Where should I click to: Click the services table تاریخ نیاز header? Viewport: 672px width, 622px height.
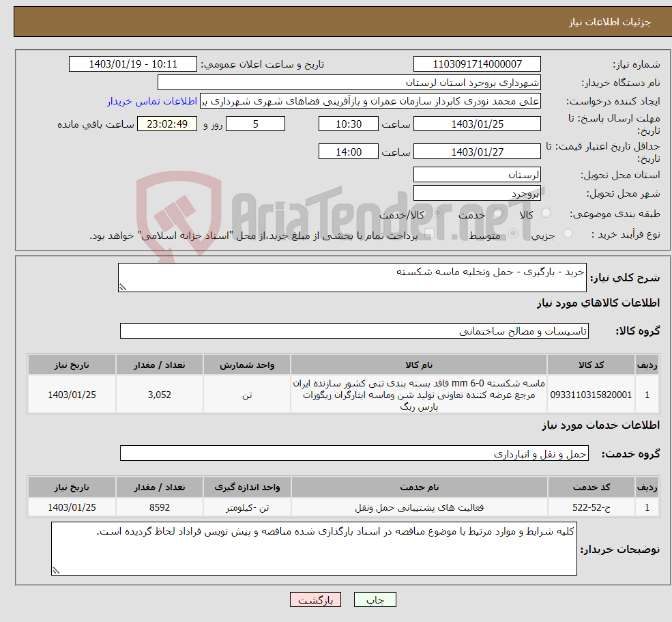pos(72,487)
